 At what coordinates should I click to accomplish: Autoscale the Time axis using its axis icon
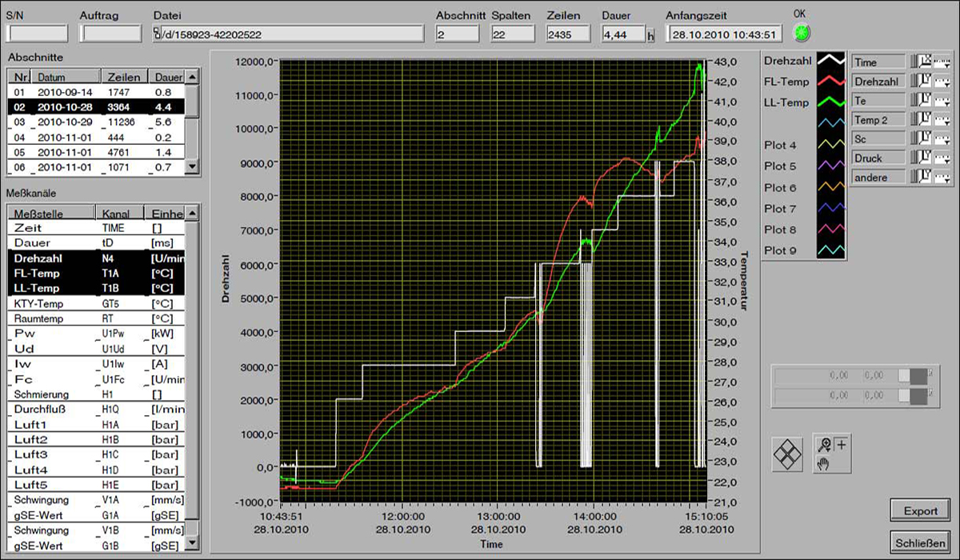[923, 62]
